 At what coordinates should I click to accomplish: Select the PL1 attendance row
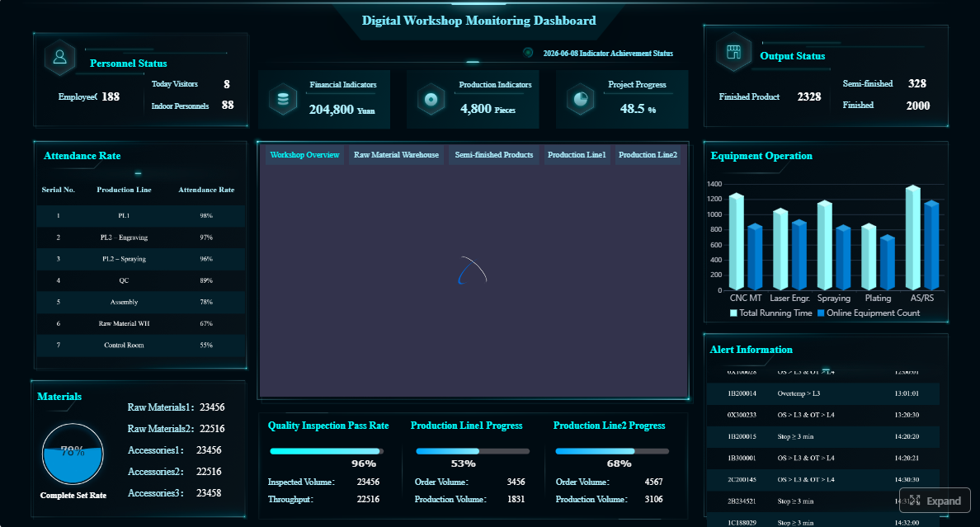tap(141, 216)
